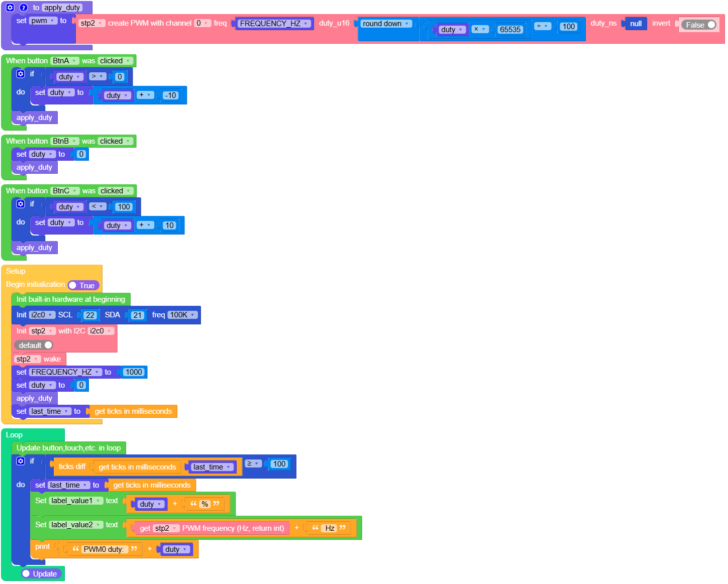Select the null block for duty_ns

[636, 24]
